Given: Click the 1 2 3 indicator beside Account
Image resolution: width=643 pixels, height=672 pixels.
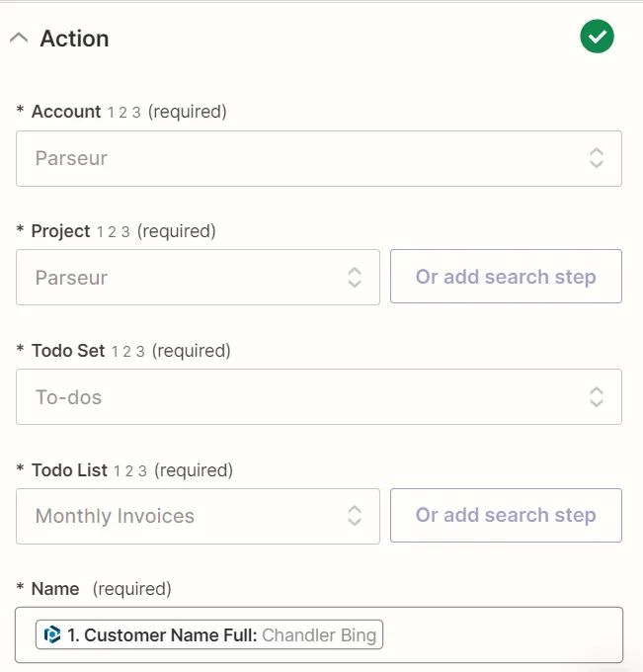Looking at the screenshot, I should pyautogui.click(x=123, y=113).
